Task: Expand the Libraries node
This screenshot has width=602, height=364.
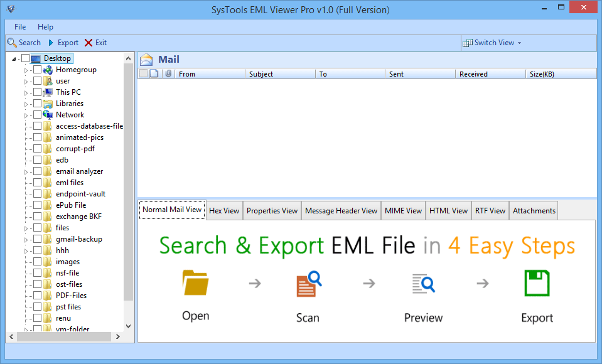Action: click(26, 104)
